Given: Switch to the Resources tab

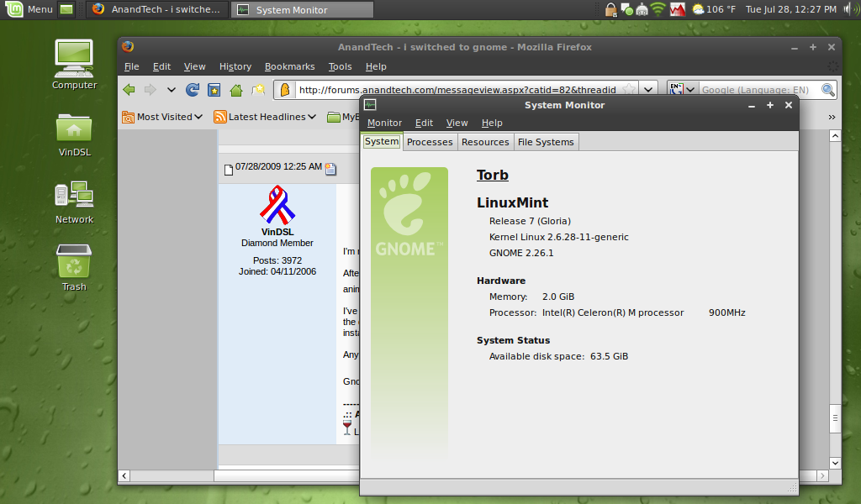Looking at the screenshot, I should [x=485, y=142].
